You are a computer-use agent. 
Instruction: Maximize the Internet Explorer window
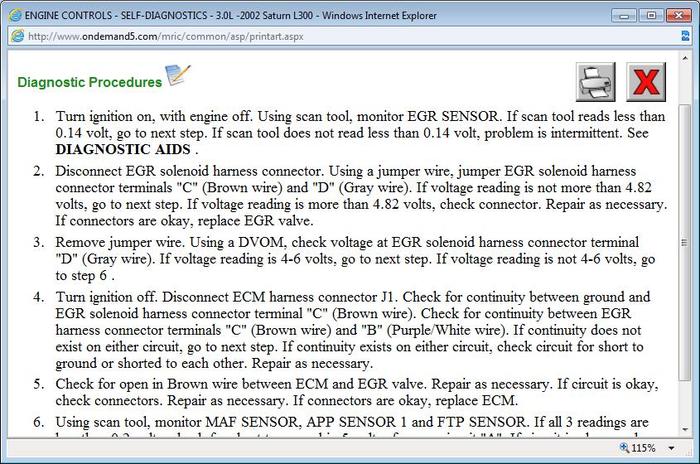651,16
